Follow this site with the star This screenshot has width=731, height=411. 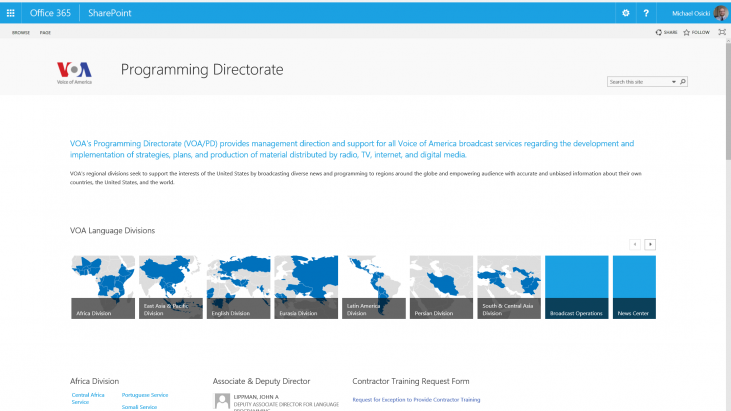pos(697,32)
